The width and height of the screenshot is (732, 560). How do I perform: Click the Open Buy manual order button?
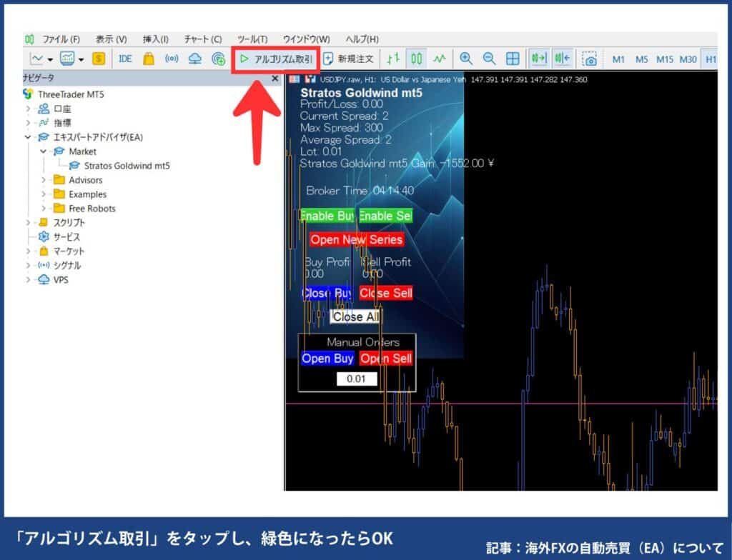coord(327,359)
